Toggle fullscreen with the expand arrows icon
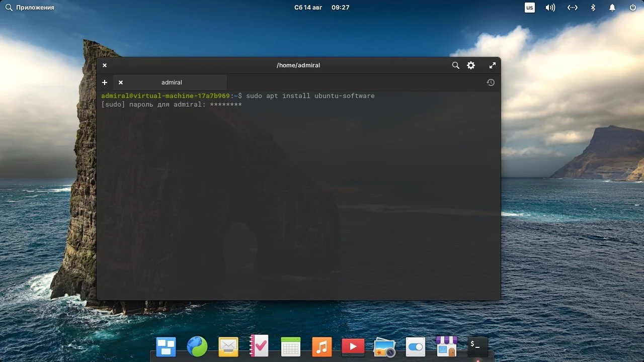Screen dimensions: 644x362 (x=492, y=65)
